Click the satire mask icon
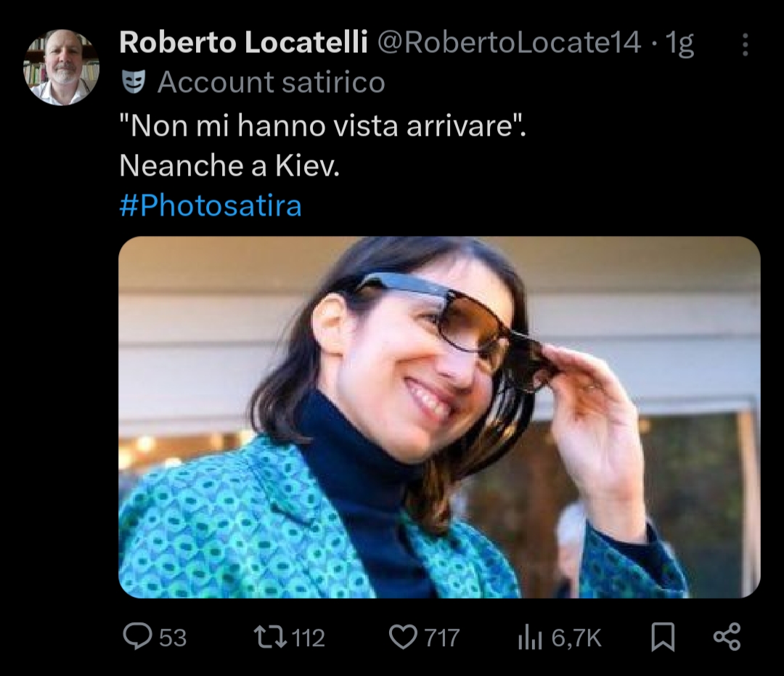This screenshot has width=784, height=676. [x=132, y=82]
